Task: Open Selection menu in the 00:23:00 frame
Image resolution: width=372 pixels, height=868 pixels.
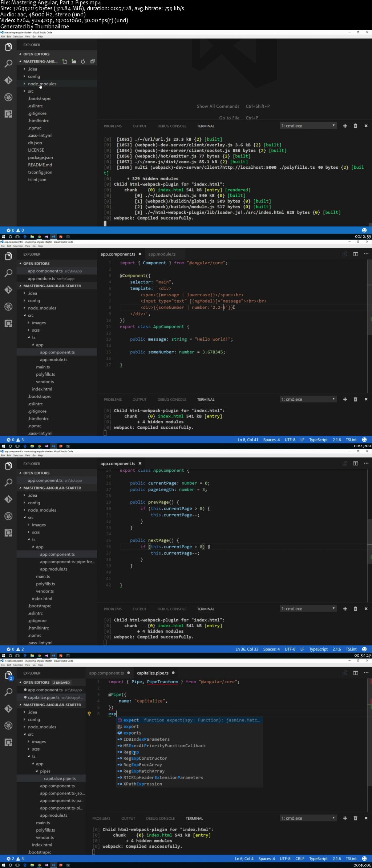Action: coord(18,246)
